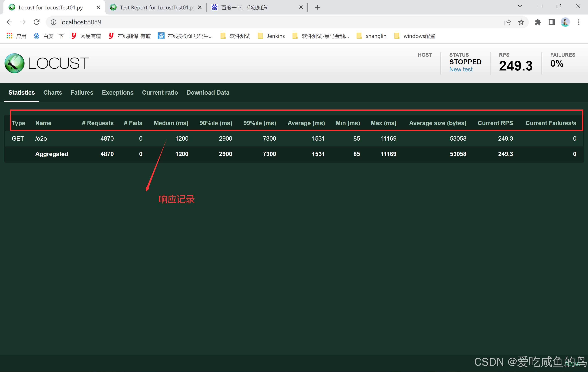Click the New test link

point(461,69)
